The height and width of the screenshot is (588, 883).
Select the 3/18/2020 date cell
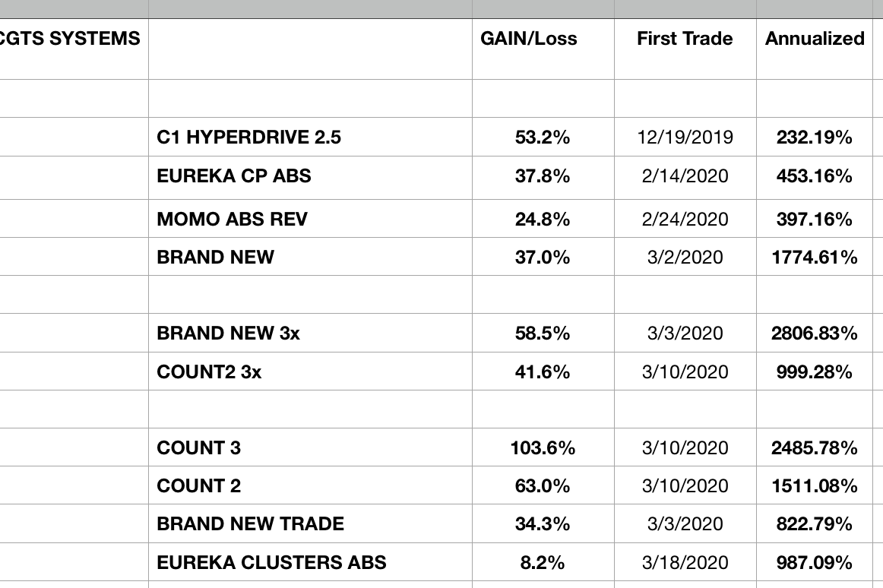click(685, 563)
